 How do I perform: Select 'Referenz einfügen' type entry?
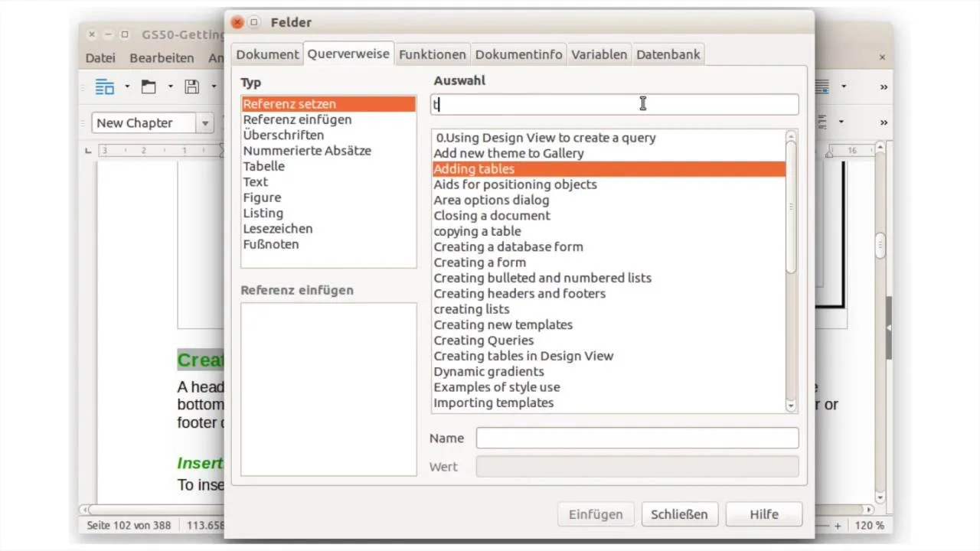[328, 119]
